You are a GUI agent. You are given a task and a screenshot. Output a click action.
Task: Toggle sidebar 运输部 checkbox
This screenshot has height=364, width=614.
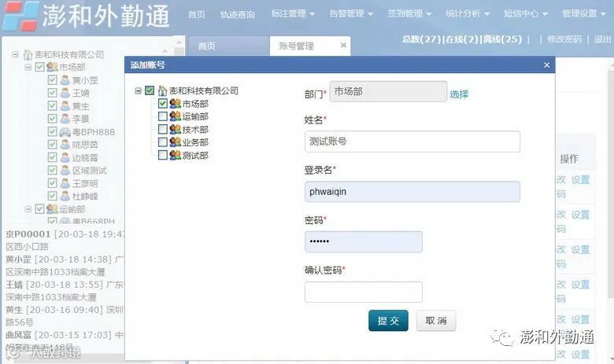(39, 209)
